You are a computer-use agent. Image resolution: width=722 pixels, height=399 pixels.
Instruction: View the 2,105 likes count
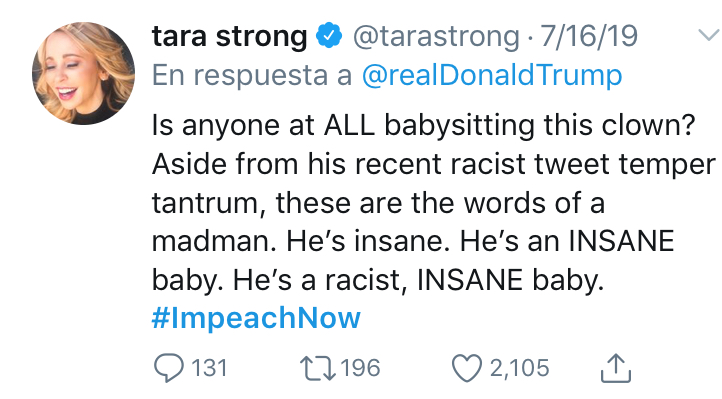[519, 368]
